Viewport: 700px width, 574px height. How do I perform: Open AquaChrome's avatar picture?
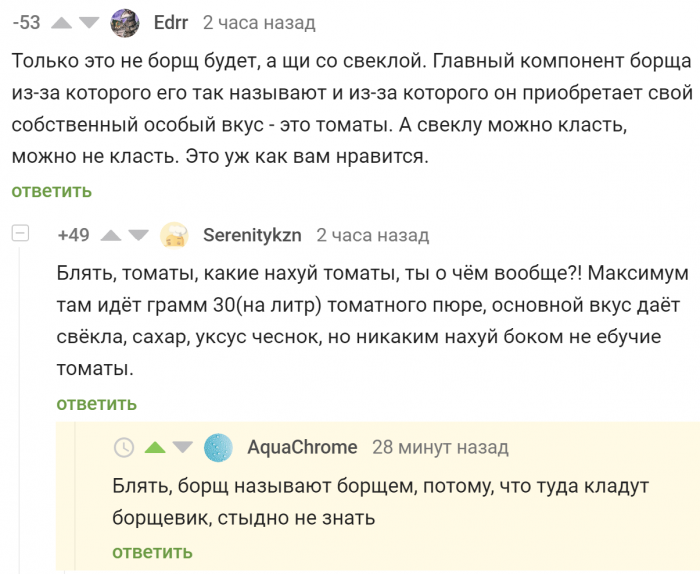(218, 447)
